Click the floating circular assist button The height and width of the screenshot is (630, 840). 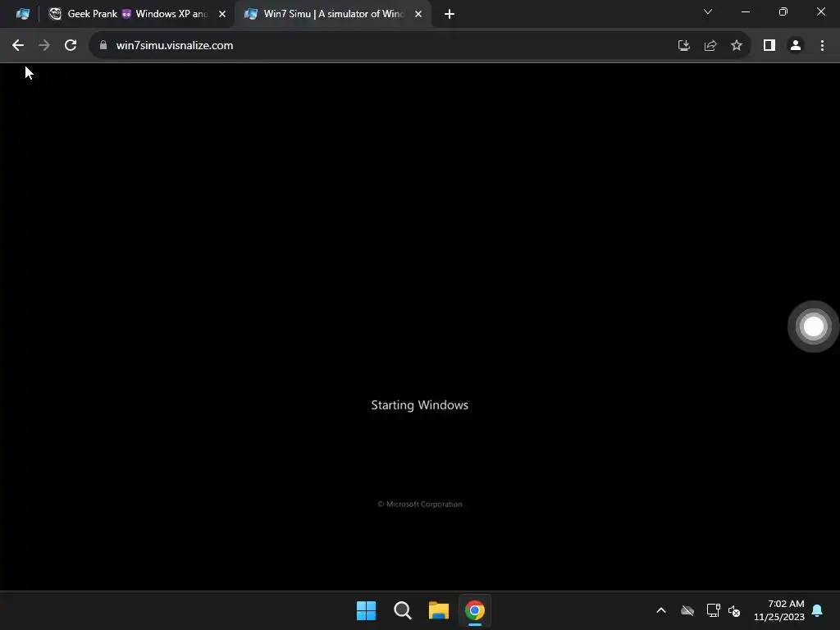813,326
